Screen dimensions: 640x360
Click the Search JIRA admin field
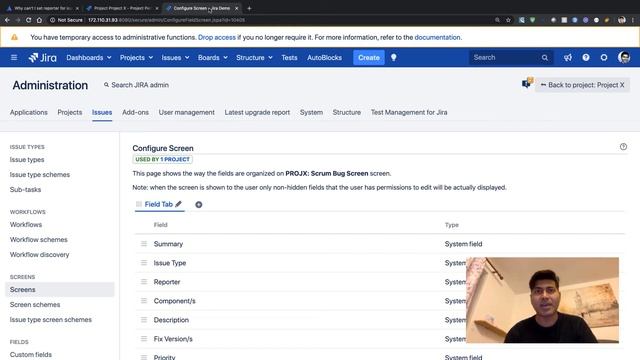136,85
